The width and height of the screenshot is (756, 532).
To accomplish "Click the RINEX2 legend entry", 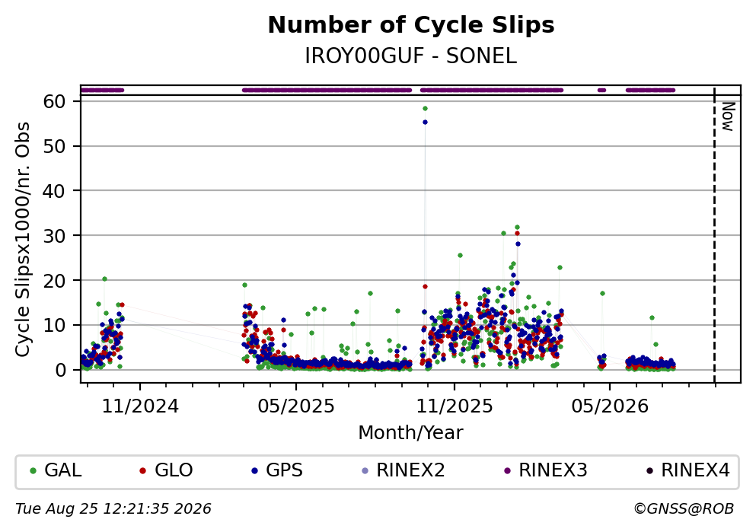I will coord(403,470).
